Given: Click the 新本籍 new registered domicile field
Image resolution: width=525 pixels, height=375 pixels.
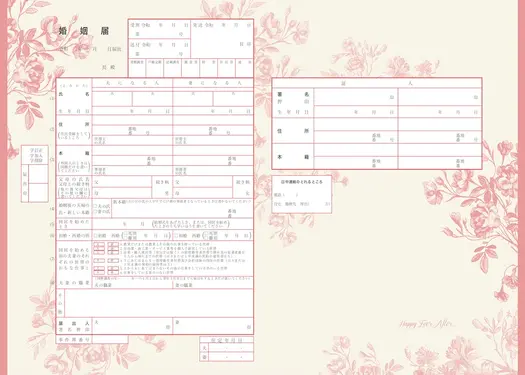Looking at the screenshot, I should click(x=182, y=208).
